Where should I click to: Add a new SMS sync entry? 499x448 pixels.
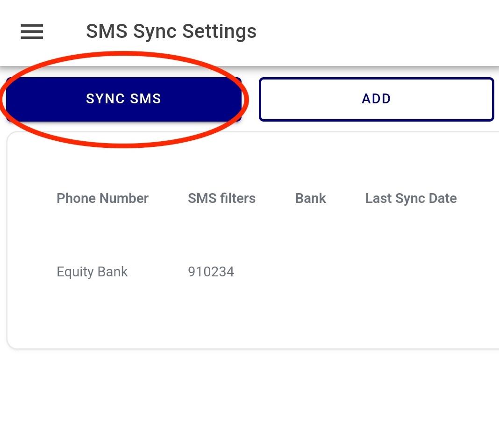pos(376,99)
